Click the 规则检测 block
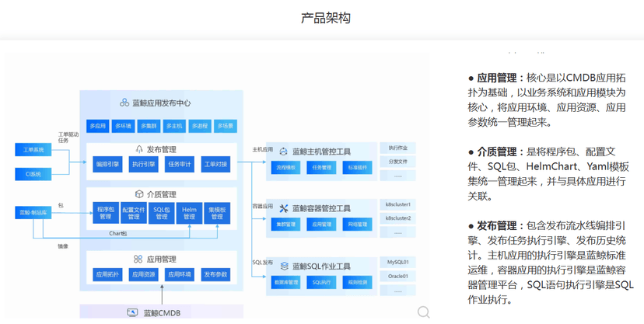Image resolution: width=644 pixels, height=324 pixels. 357,282
